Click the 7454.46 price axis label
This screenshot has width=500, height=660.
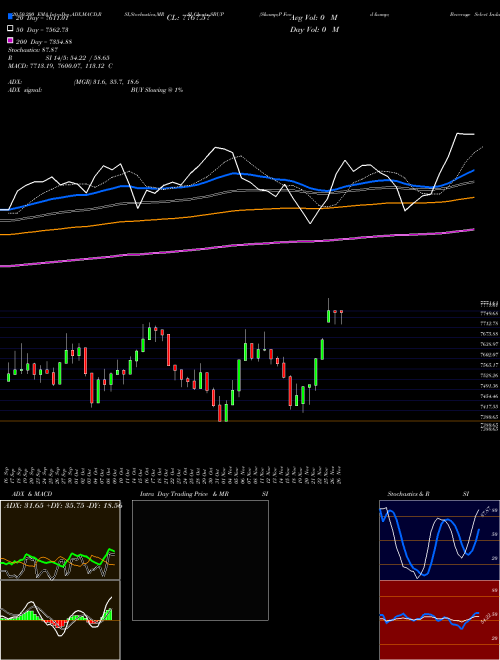point(489,396)
